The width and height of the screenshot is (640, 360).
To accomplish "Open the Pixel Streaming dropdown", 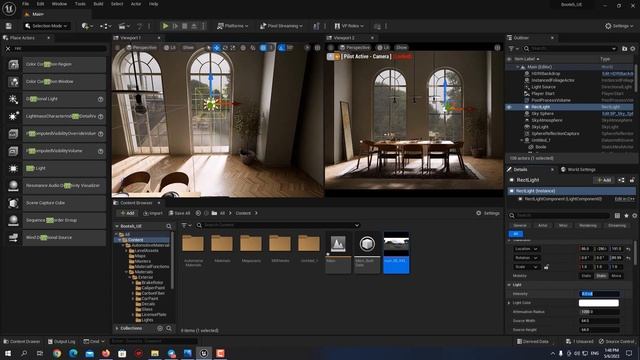I will coord(281,26).
